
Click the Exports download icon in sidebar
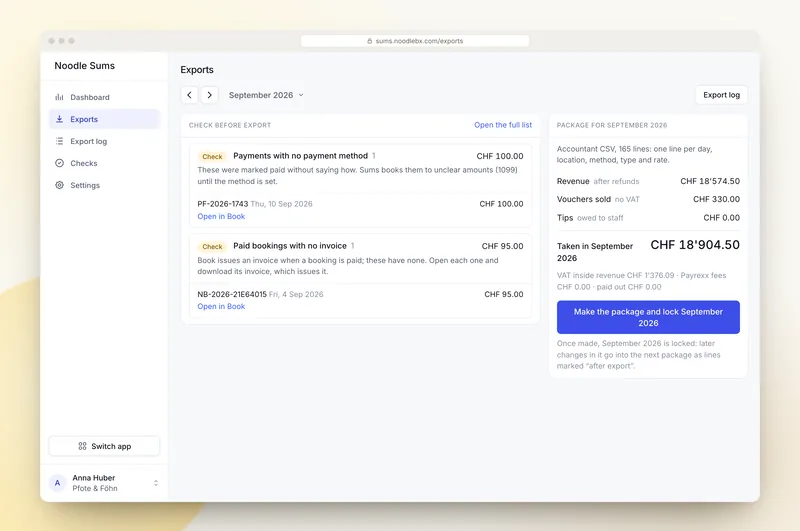pos(59,119)
